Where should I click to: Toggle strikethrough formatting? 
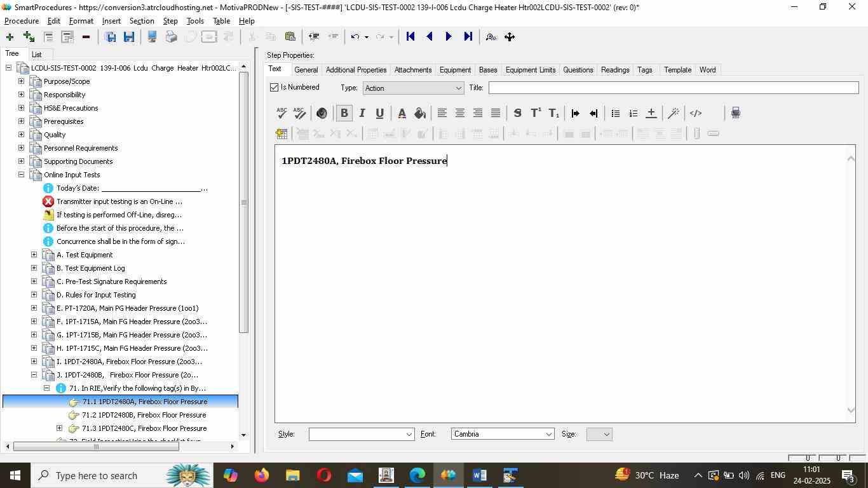coord(517,113)
